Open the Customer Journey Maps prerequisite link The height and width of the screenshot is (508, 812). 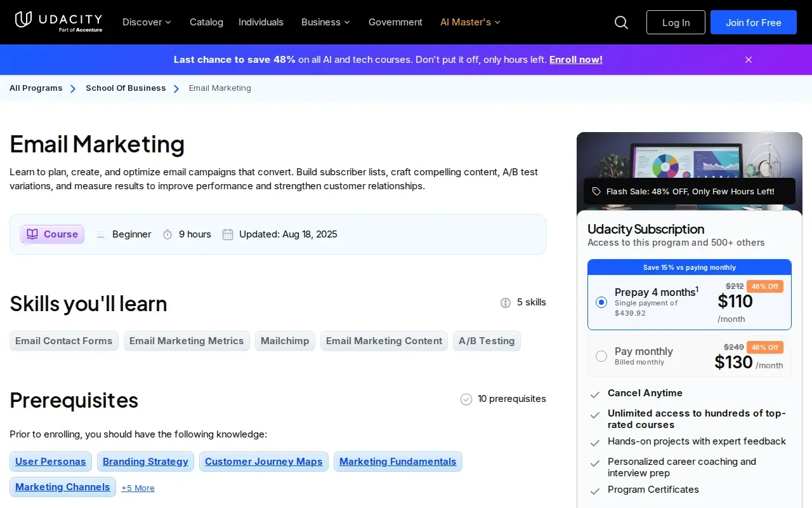click(264, 462)
